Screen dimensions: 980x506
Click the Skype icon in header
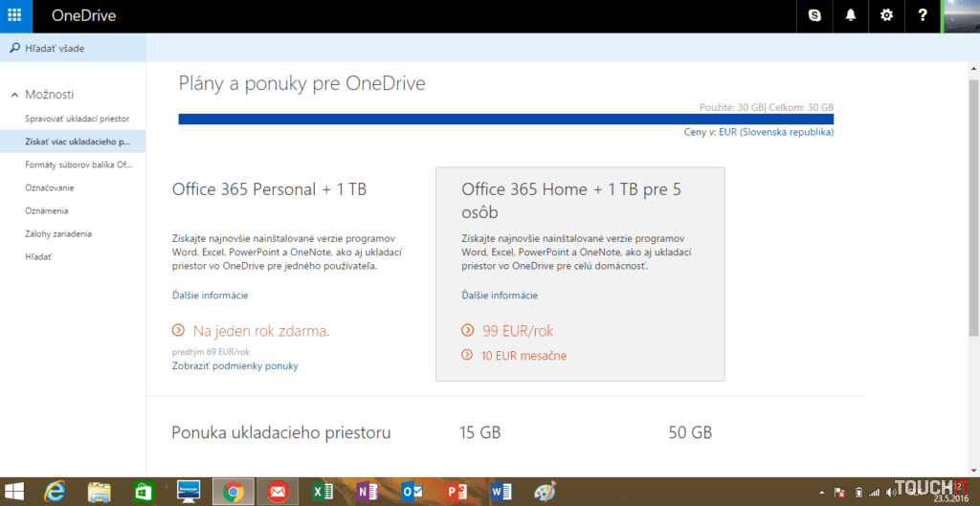(x=814, y=15)
